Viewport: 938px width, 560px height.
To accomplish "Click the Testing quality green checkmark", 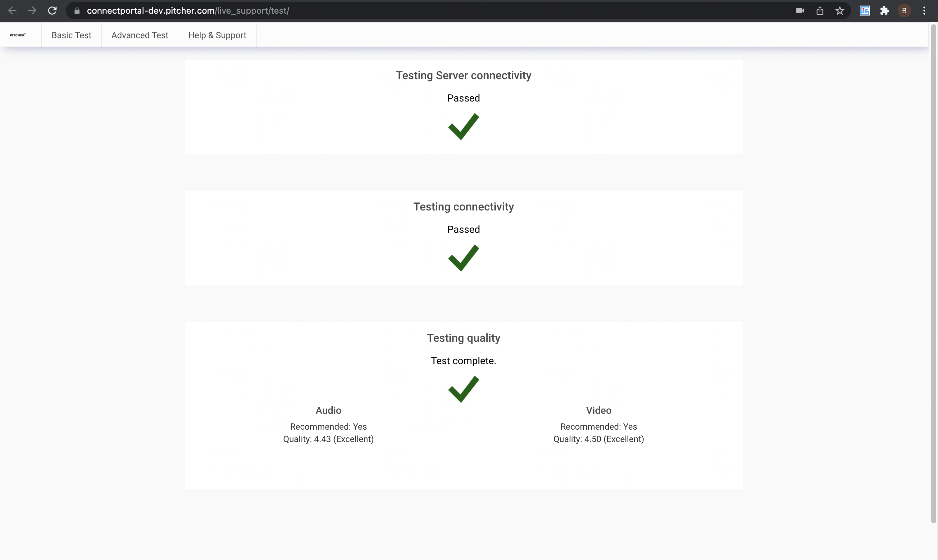I will pos(463,390).
